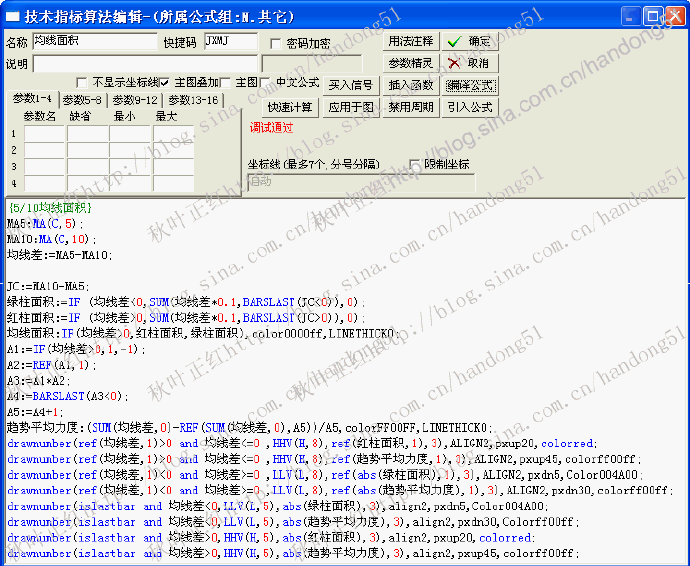Click row 2 最小 minimum cell

[x=130, y=150]
